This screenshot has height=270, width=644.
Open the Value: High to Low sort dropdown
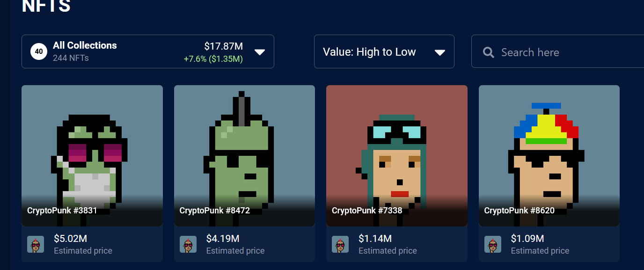coord(384,51)
